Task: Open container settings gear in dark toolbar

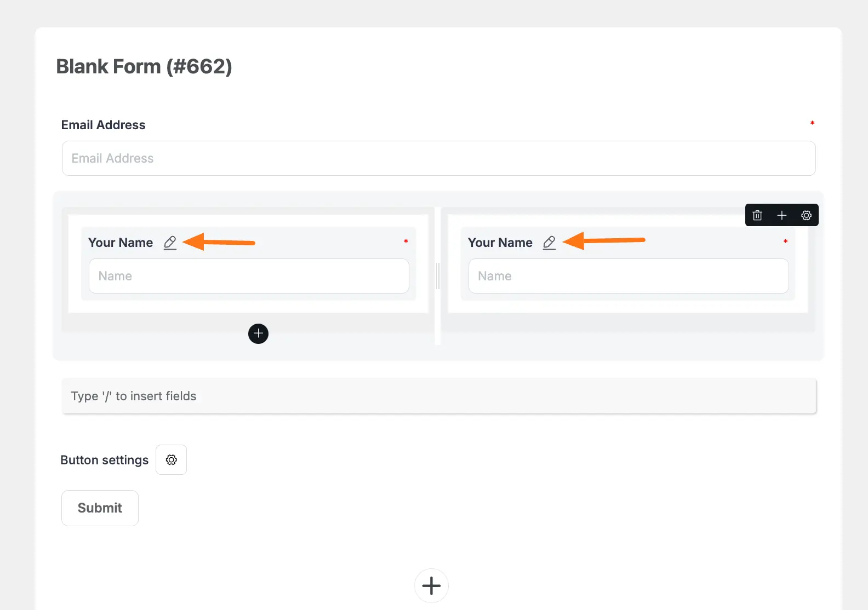Action: 806,215
